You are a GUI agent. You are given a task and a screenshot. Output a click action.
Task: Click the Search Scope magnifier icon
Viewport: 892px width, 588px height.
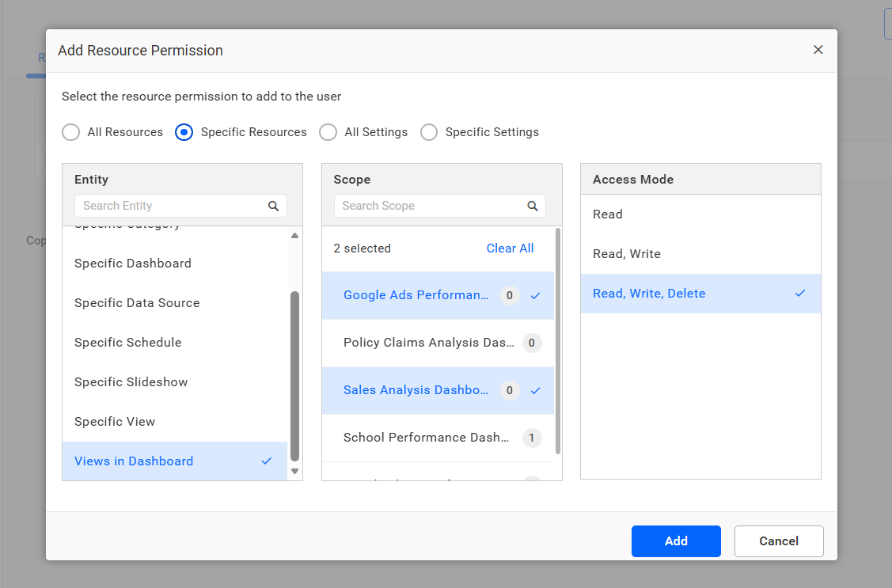coord(533,206)
